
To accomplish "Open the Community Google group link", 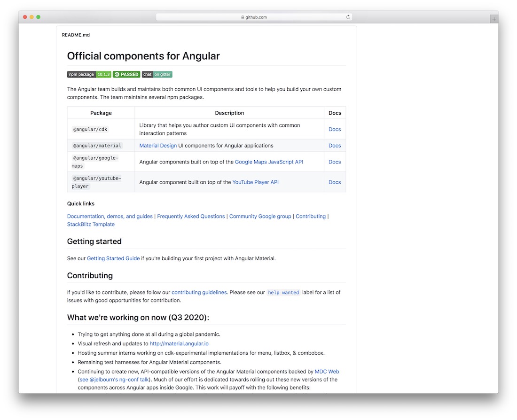I will point(260,216).
